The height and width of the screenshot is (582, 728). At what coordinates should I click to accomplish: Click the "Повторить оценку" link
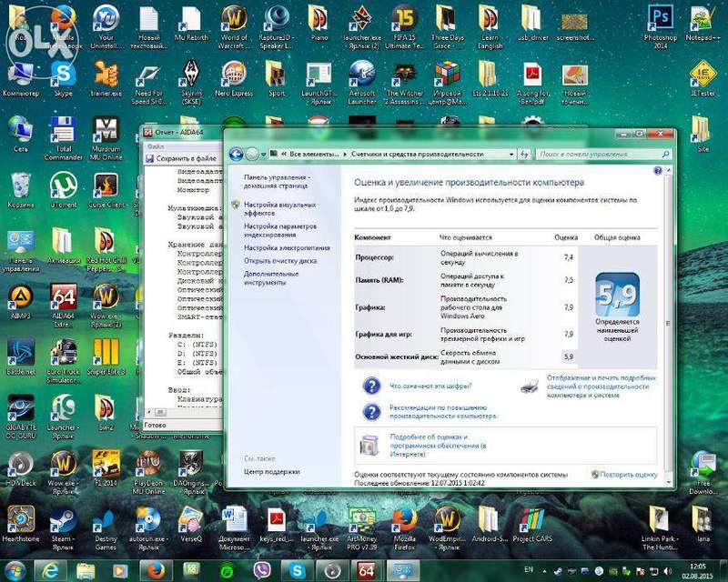tap(629, 474)
